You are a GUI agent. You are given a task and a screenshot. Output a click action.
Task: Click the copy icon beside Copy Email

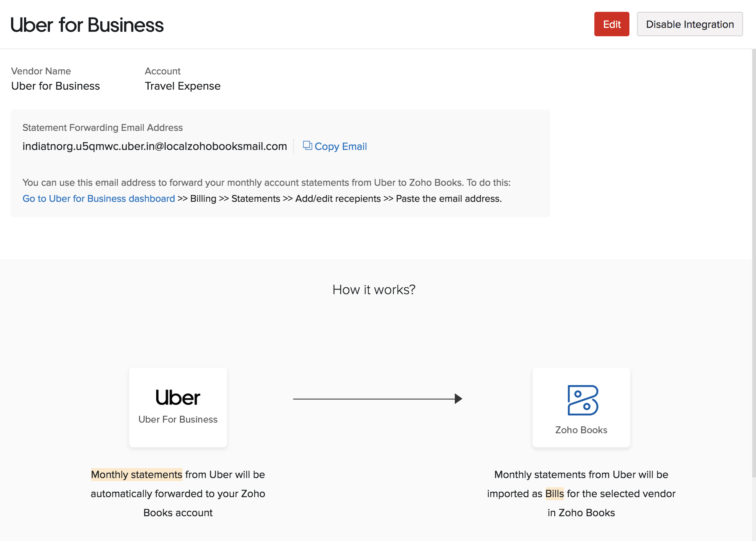pyautogui.click(x=307, y=146)
